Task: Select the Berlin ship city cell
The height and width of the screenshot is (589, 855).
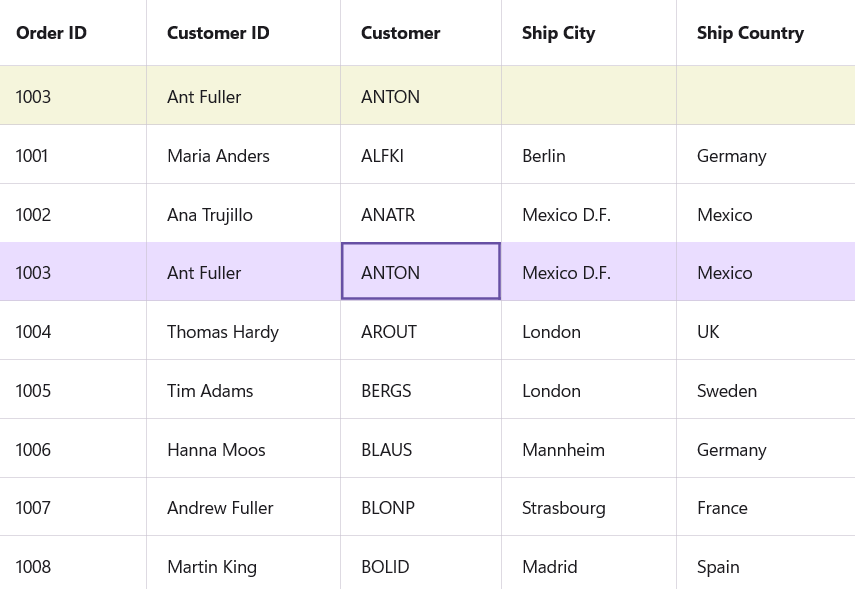Action: point(544,156)
